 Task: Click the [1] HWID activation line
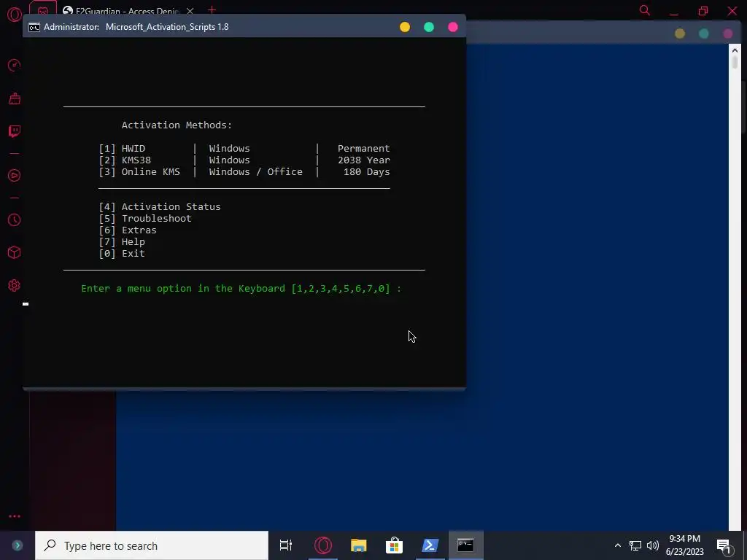click(x=244, y=149)
